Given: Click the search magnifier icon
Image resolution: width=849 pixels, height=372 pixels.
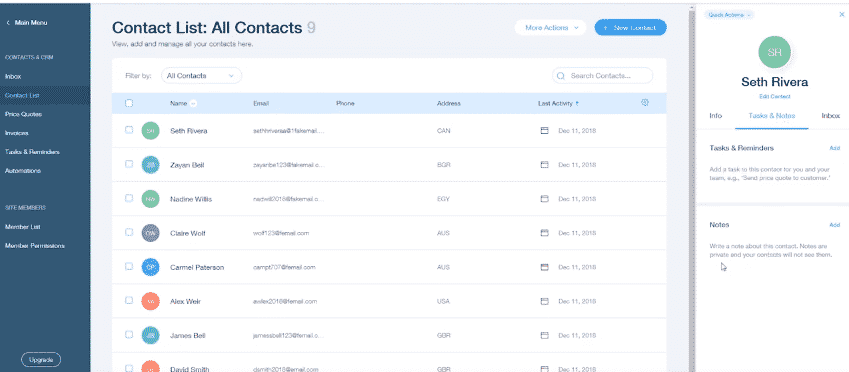Looking at the screenshot, I should click(x=561, y=76).
